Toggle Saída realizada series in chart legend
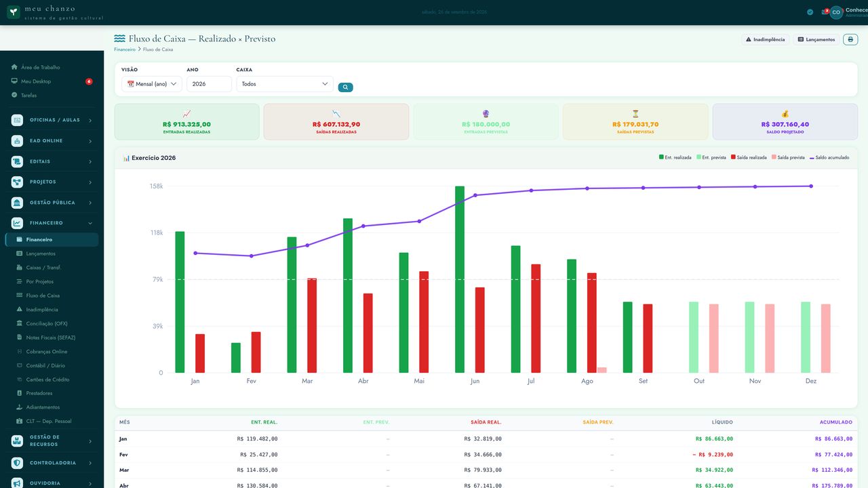The height and width of the screenshot is (488, 868). [x=749, y=157]
